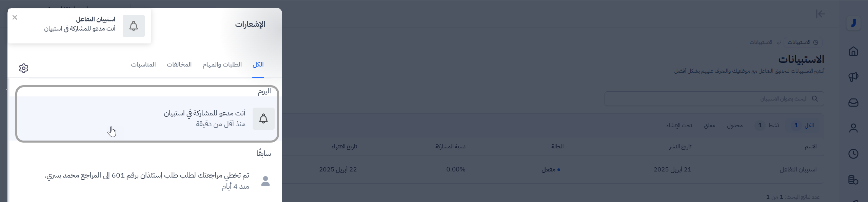Switch to المخالفات notifications tab

point(179,65)
